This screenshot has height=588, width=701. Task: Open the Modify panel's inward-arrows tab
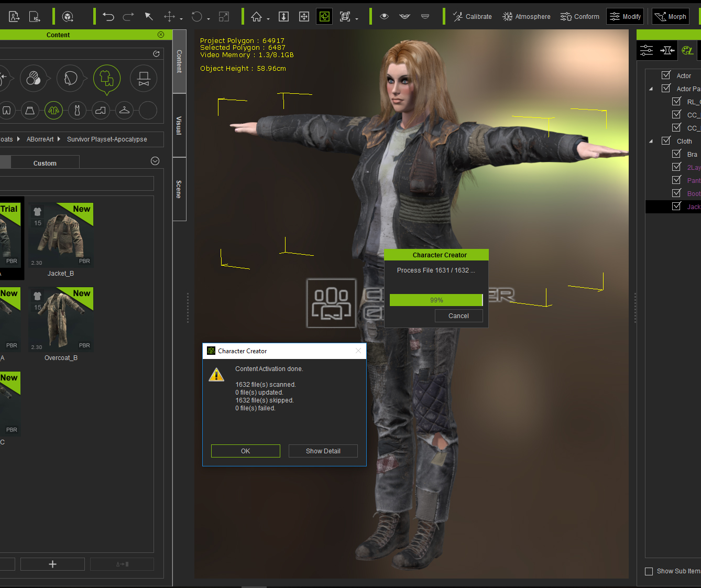pyautogui.click(x=667, y=50)
